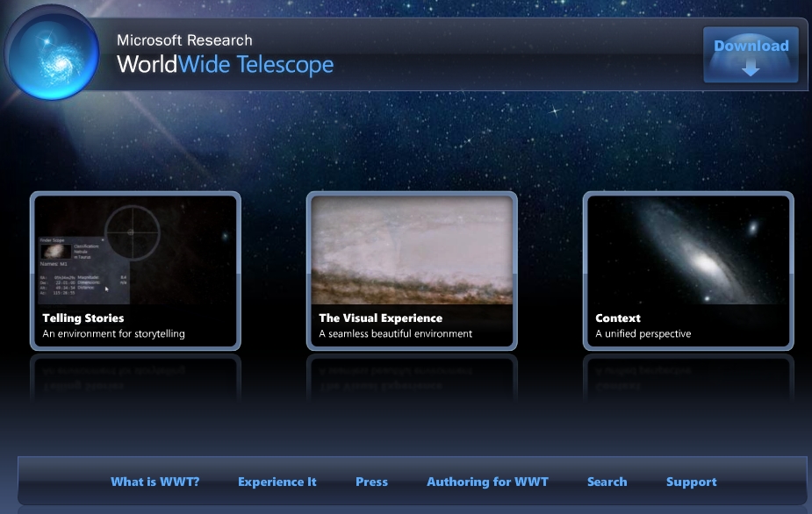
Task: Click the Download button
Action: point(751,54)
